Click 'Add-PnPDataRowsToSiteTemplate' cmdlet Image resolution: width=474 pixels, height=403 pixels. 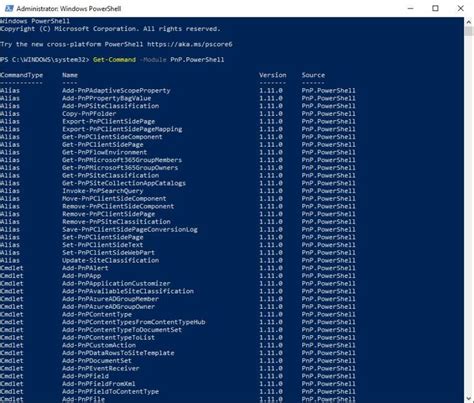[118, 353]
